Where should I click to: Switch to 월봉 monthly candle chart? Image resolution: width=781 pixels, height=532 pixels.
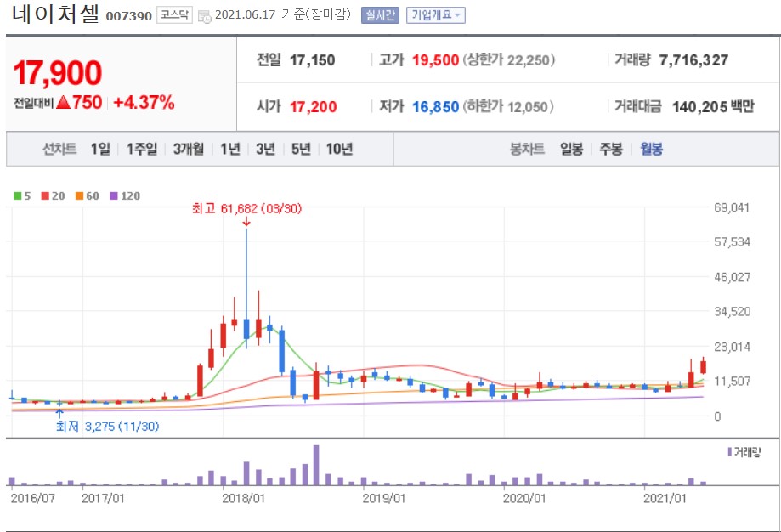652,149
